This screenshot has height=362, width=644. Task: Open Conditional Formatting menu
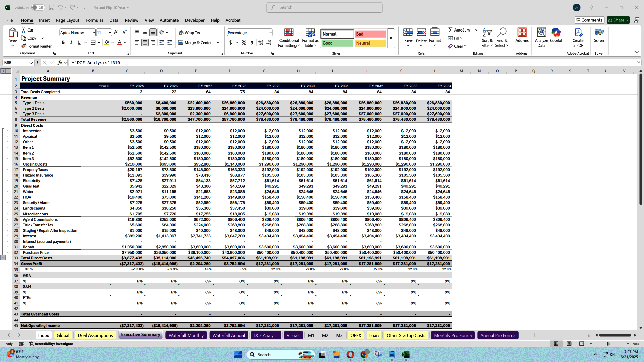(x=289, y=38)
